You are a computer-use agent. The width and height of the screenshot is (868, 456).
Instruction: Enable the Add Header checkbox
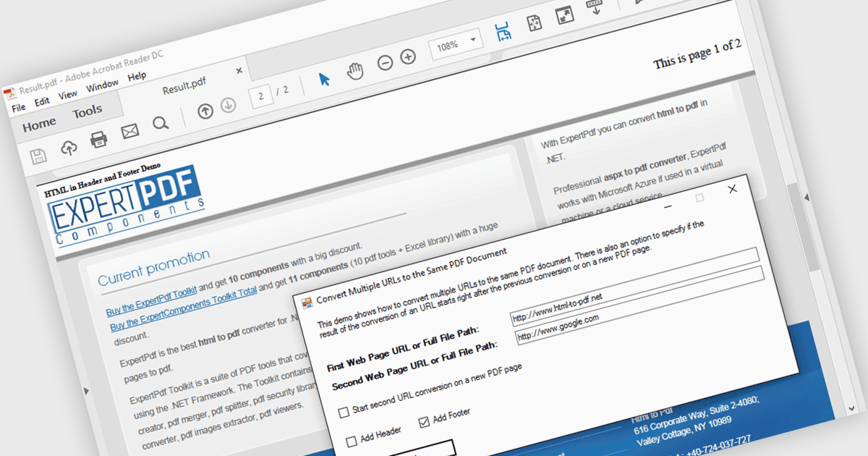tap(352, 441)
